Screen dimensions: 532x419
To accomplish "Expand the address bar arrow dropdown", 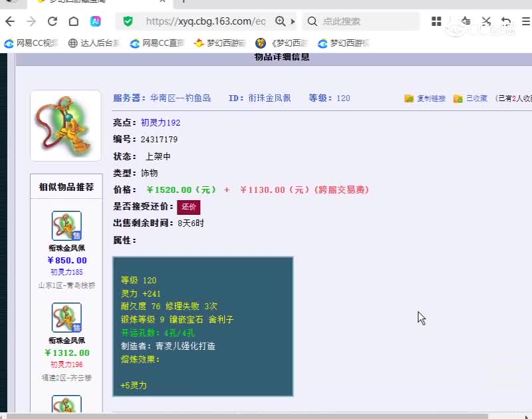I will tap(293, 21).
